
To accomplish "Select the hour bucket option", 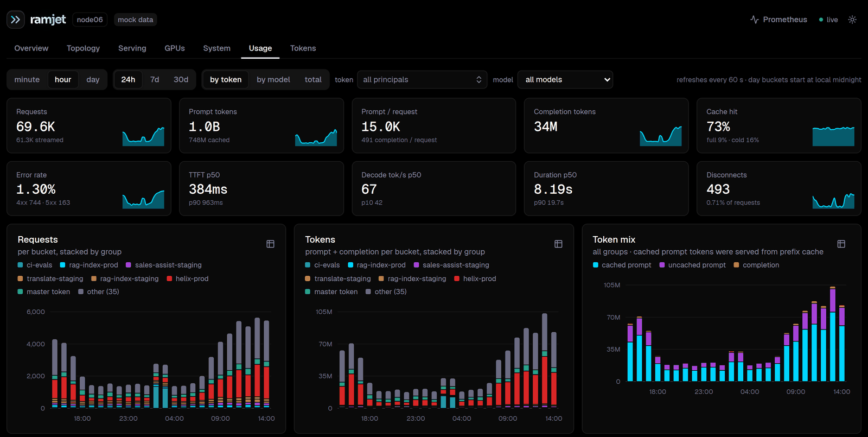I will 63,79.
